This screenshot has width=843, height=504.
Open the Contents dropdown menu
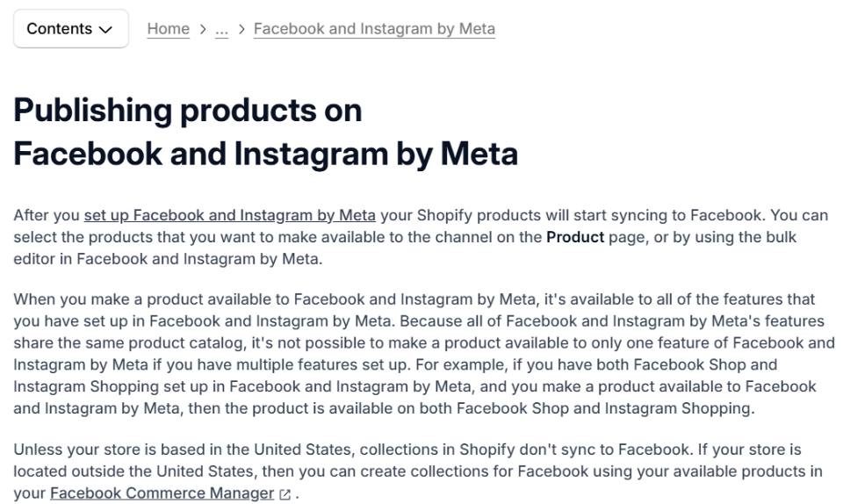71,28
